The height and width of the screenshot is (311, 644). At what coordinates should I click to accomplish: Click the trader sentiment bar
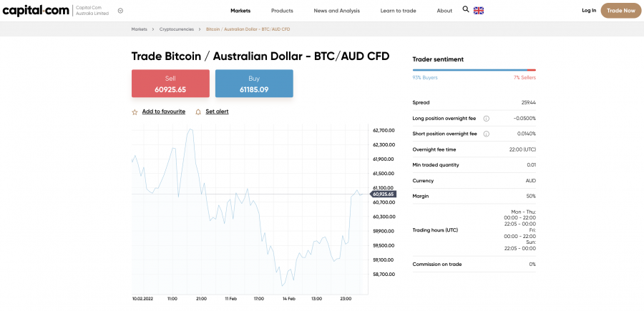[474, 70]
